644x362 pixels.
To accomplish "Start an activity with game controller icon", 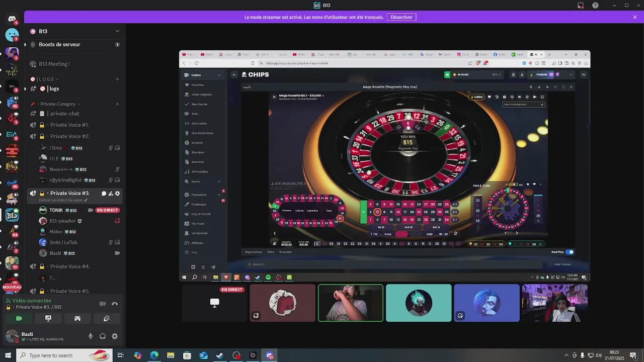I will 77,318.
